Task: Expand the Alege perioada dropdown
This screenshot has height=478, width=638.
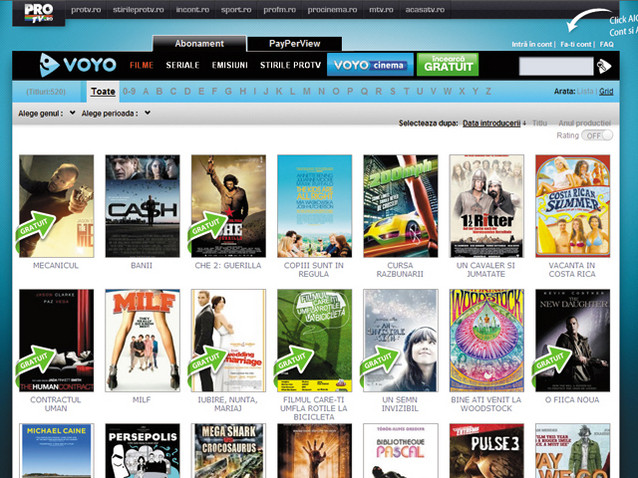Action: click(x=116, y=113)
